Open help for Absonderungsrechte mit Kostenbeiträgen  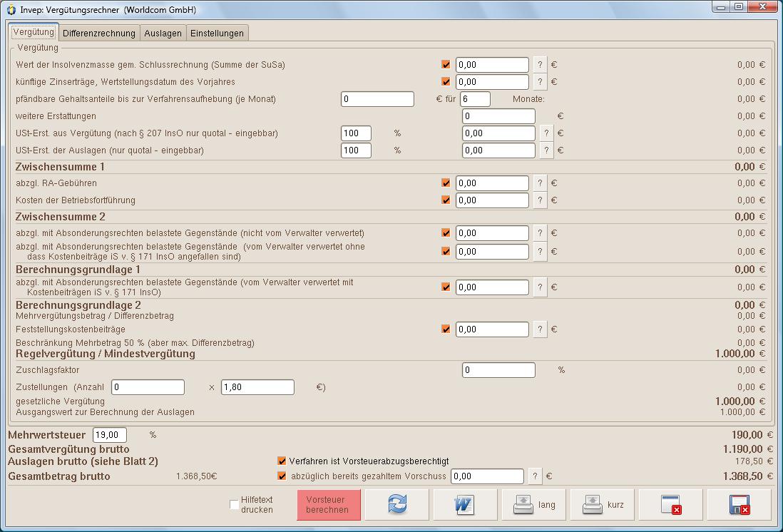(540, 287)
